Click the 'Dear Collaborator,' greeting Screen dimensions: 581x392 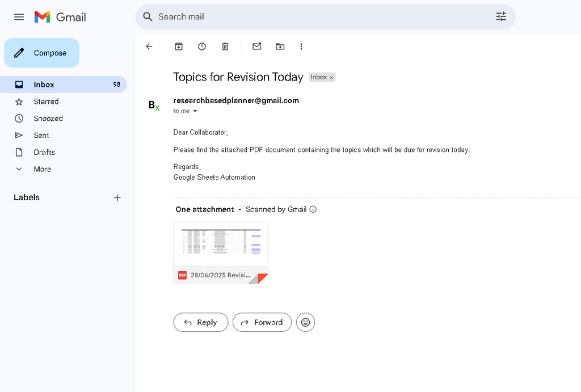pyautogui.click(x=200, y=132)
